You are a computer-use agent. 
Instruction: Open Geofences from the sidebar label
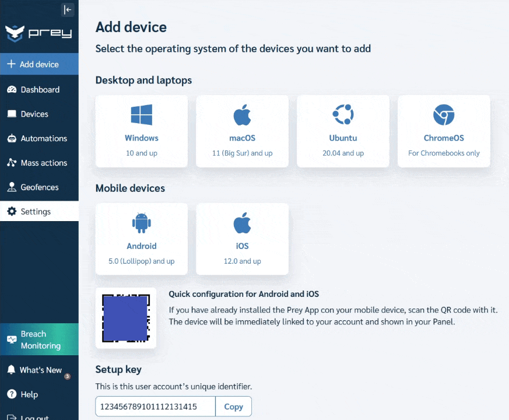[40, 187]
